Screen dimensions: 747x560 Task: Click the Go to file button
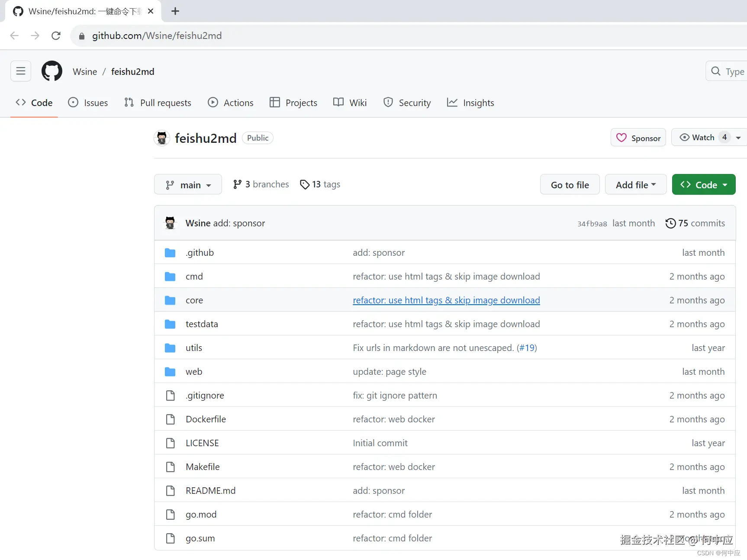click(570, 185)
